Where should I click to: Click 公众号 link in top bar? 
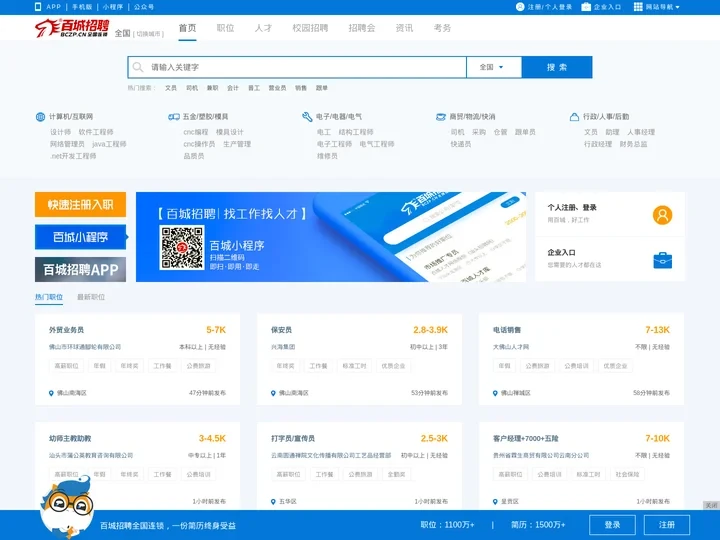click(144, 7)
